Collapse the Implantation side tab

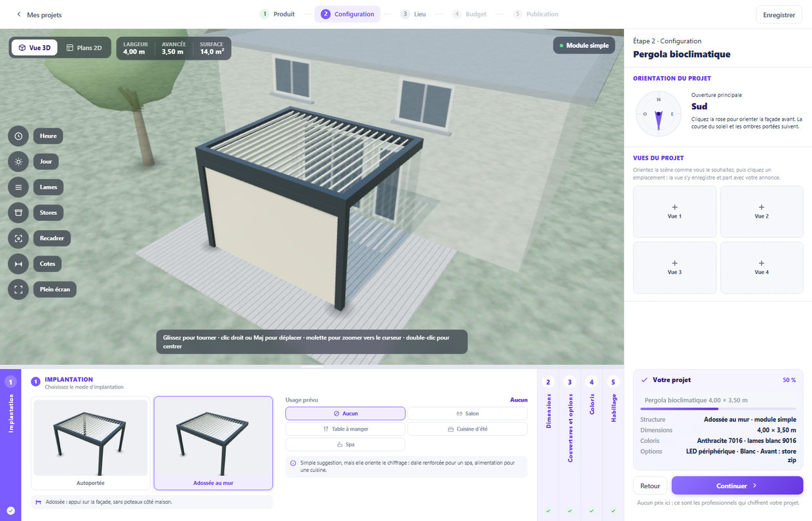tap(10, 446)
